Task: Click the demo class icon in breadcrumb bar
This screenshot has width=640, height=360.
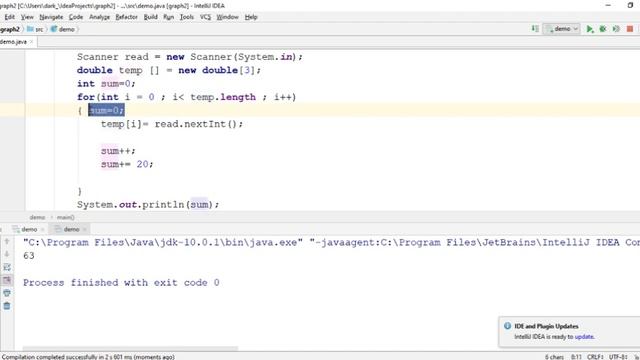Action: pyautogui.click(x=53, y=29)
